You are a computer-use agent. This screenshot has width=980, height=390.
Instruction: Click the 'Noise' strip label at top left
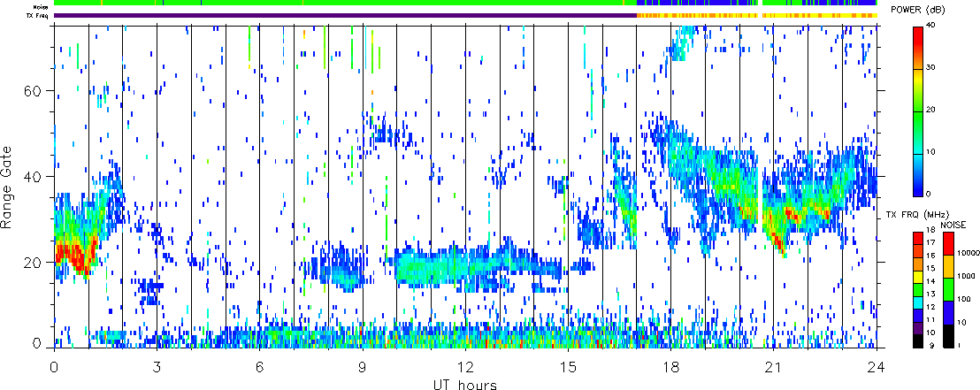42,6
